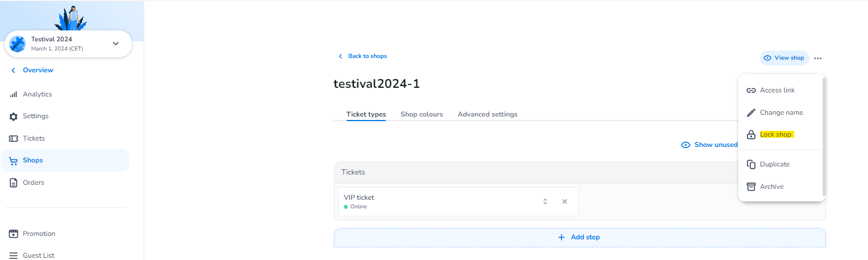868x260 pixels.
Task: Toggle Show unused ticket types eye
Action: [685, 145]
